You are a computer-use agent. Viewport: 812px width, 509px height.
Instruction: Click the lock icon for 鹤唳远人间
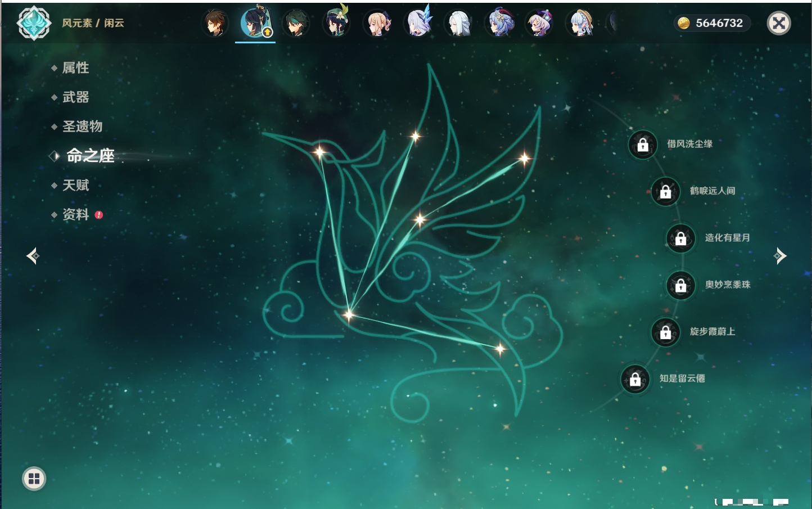pos(665,192)
